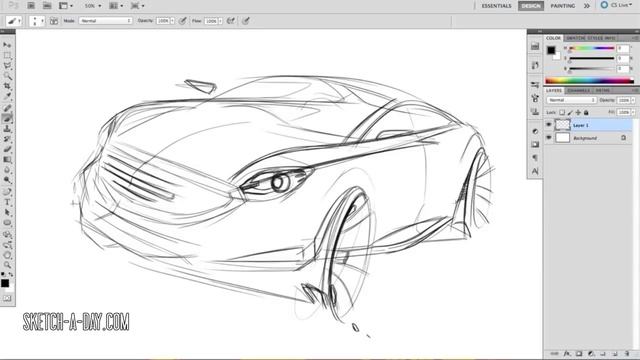Viewport: 640px width, 360px height.
Task: Hide Layer 1 via its eye icon
Action: coord(549,125)
